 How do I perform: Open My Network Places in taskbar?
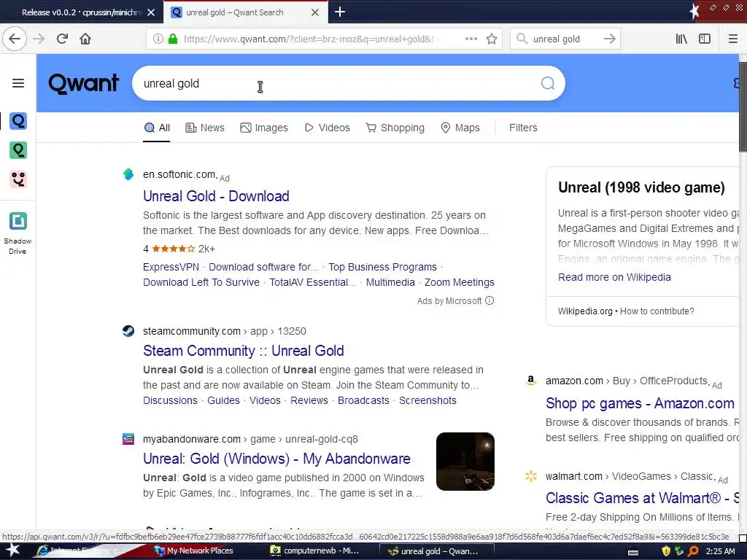coord(194,551)
